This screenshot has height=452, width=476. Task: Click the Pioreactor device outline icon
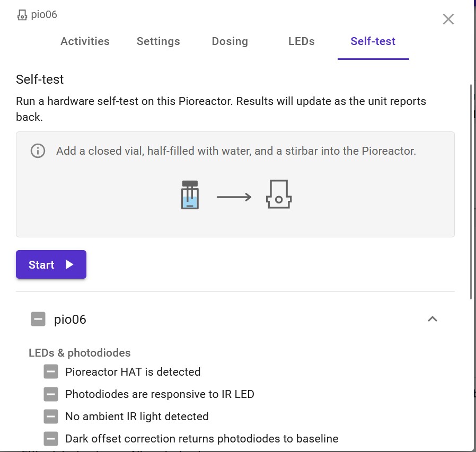pyautogui.click(x=279, y=194)
